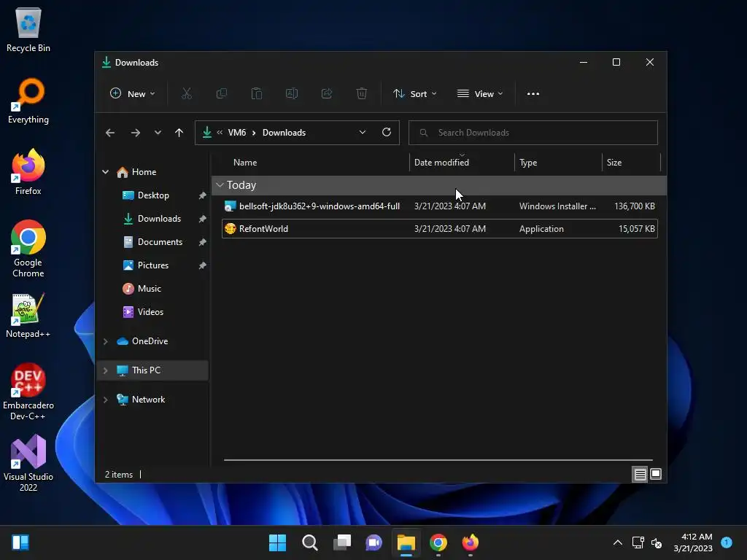Image resolution: width=747 pixels, height=560 pixels.
Task: Select Google Chrome desktop shortcut
Action: 28,249
